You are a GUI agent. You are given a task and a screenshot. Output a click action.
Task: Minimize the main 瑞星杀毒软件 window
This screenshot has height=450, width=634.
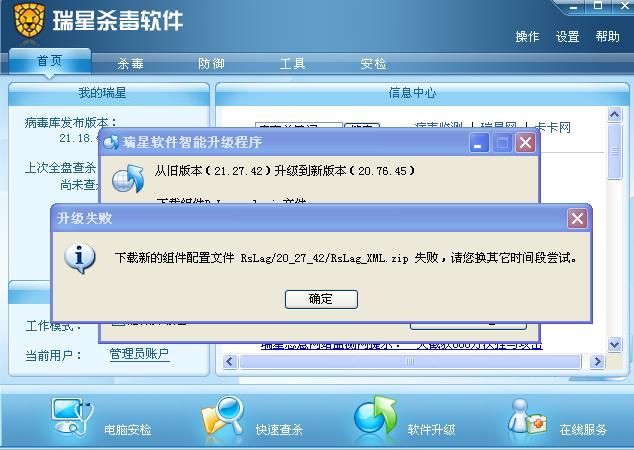click(573, 6)
